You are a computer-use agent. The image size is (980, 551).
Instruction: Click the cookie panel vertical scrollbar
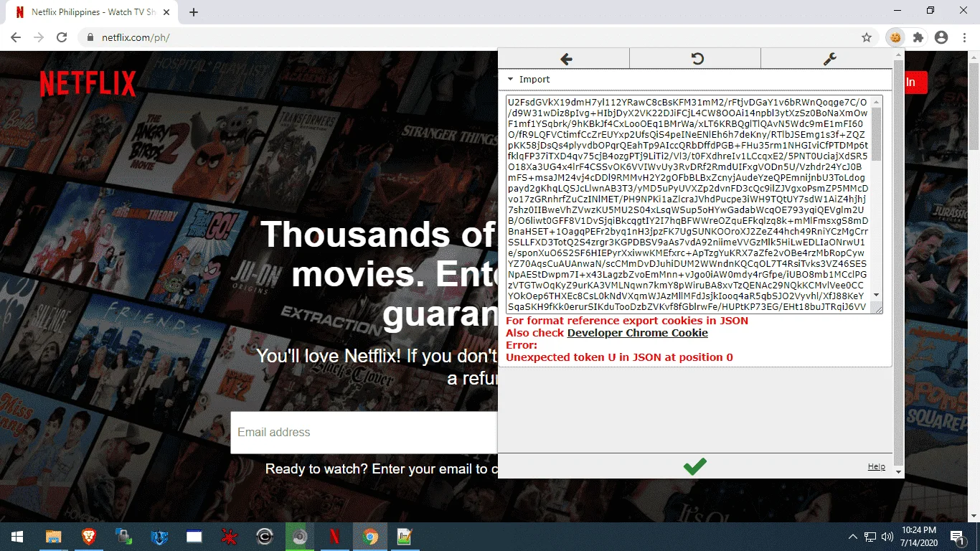click(x=898, y=264)
